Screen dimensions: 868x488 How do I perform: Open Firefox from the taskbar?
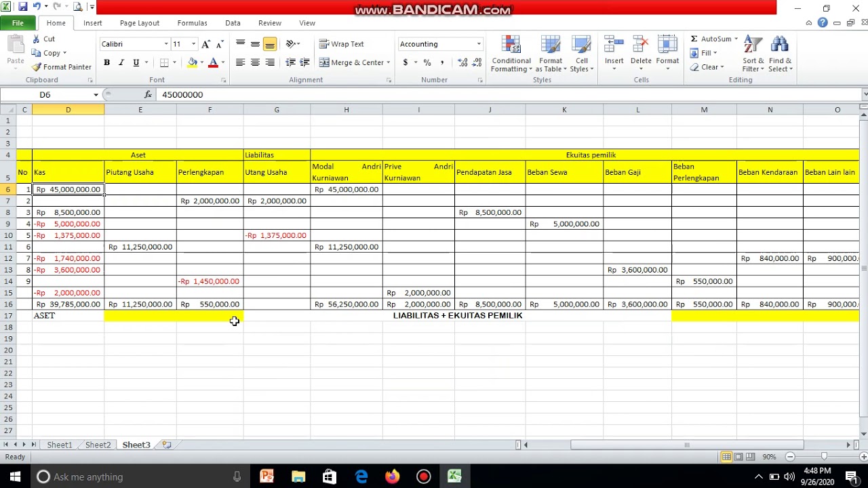tap(392, 476)
